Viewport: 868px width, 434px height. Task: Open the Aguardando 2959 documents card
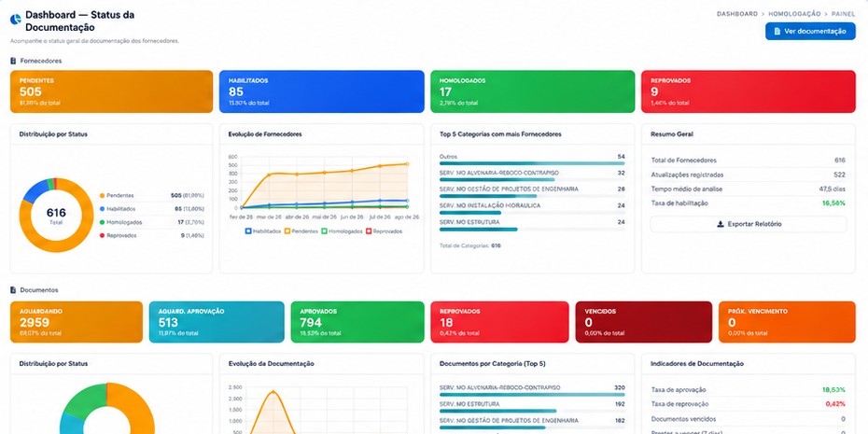click(x=77, y=322)
